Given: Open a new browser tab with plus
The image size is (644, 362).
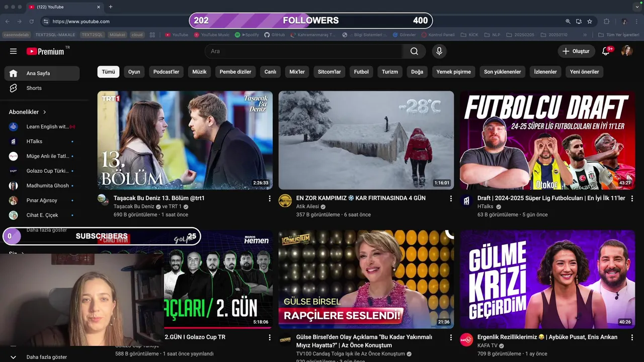Looking at the screenshot, I should click(x=111, y=7).
